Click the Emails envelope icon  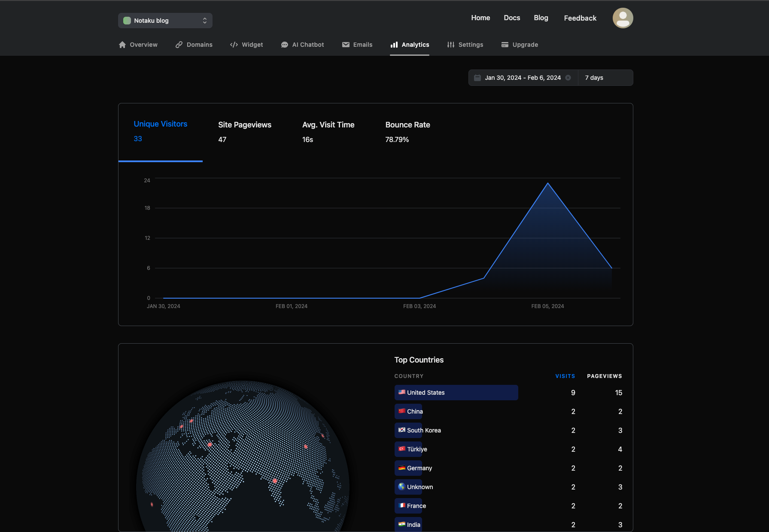346,45
